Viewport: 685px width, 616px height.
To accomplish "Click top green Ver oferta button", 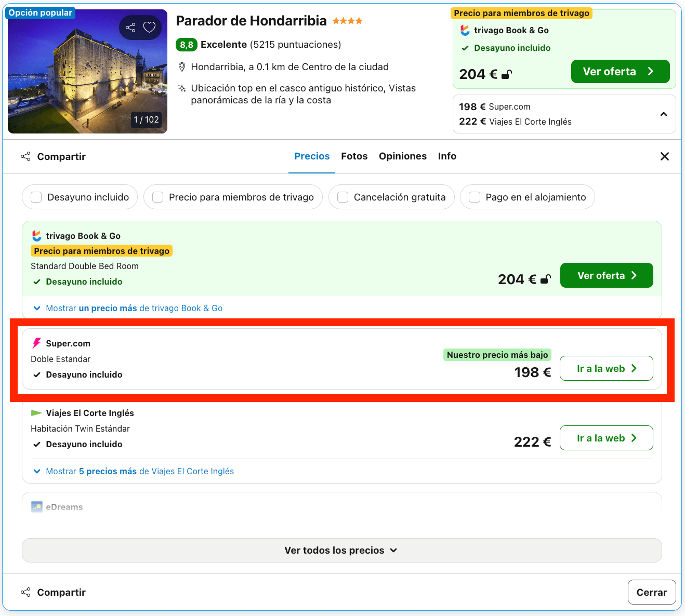I will point(620,72).
